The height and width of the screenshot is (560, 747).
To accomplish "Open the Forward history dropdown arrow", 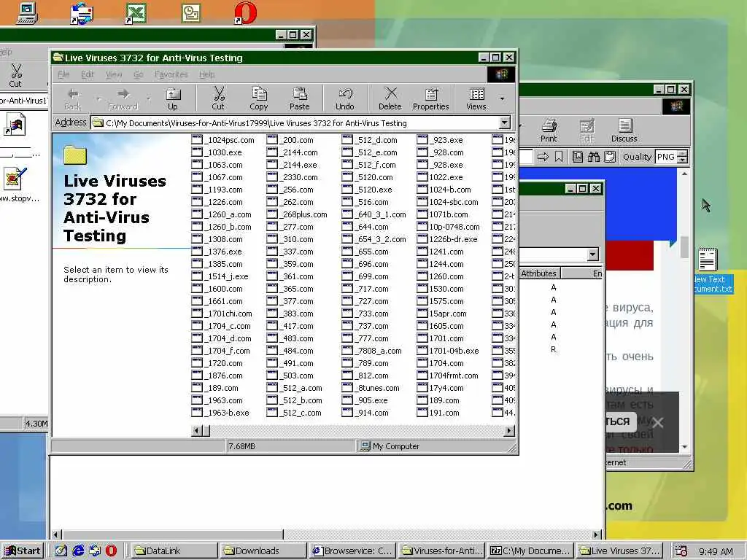I will (148, 98).
